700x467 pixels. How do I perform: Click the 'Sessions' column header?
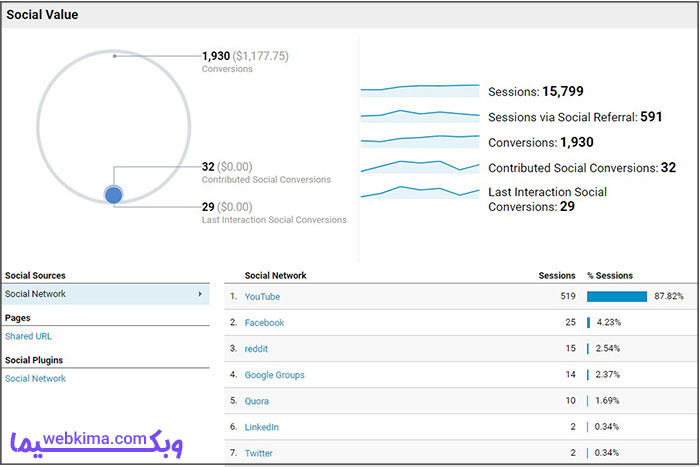(x=557, y=275)
